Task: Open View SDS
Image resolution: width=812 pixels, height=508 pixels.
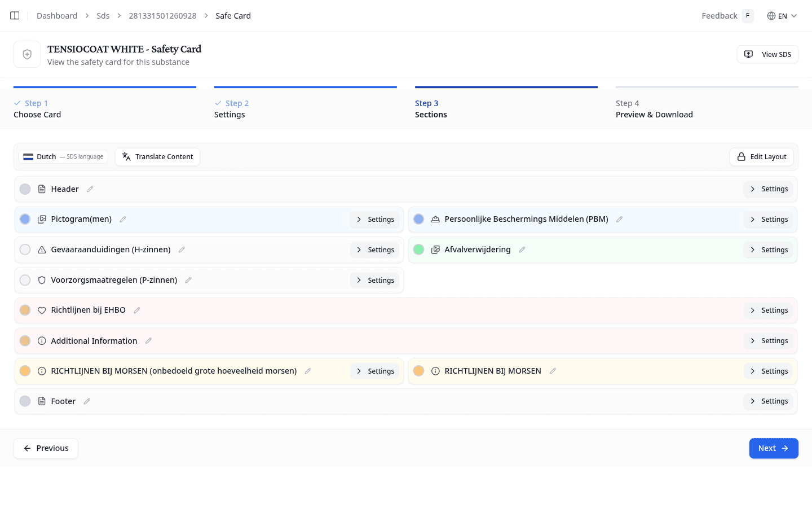Action: coord(767,54)
